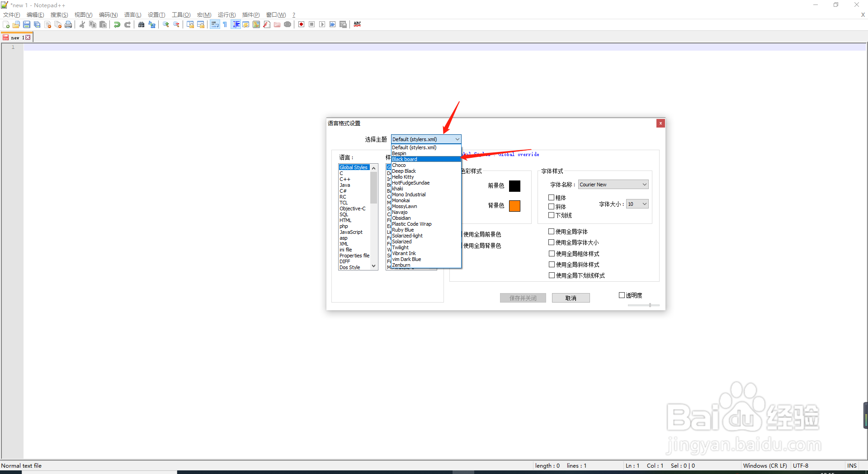Zoom in with the magnifier plus icon
This screenshot has height=474, width=868.
pyautogui.click(x=166, y=24)
